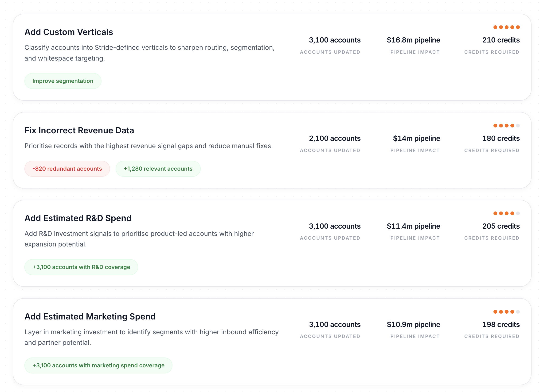Click the +1,280 relevant accounts pill
This screenshot has height=392, width=540.
click(x=158, y=169)
